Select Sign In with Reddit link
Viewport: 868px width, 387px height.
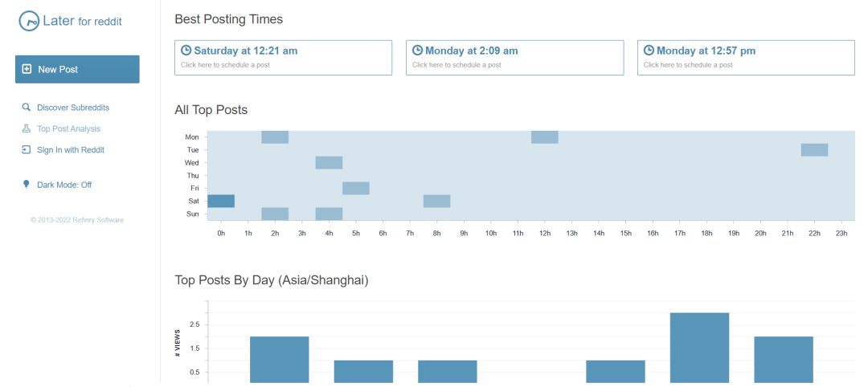tap(71, 149)
